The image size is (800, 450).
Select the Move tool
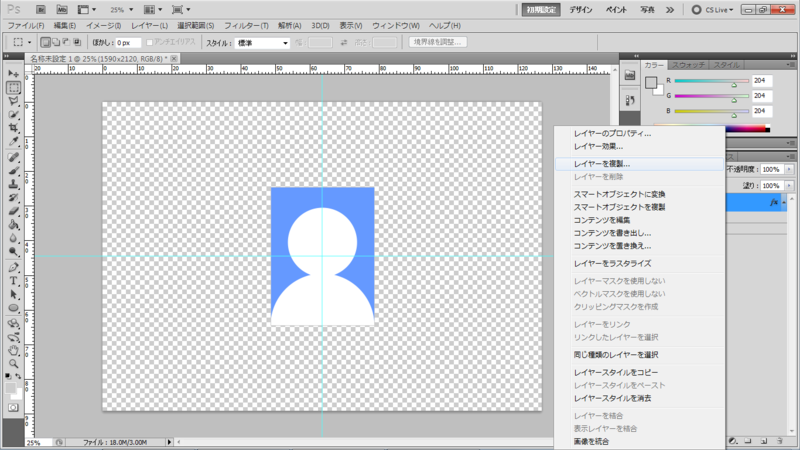tap(13, 74)
